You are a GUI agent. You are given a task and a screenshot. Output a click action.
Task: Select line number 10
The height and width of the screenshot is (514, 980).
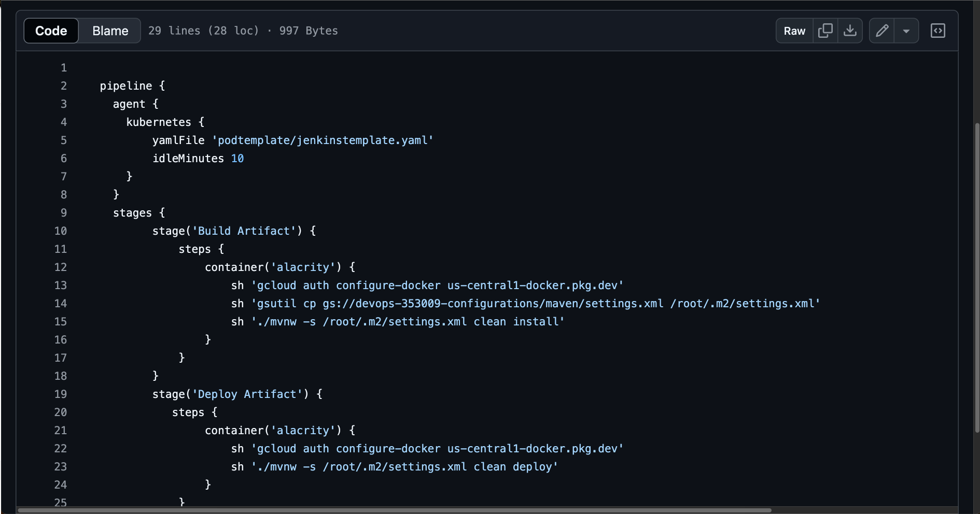point(61,231)
